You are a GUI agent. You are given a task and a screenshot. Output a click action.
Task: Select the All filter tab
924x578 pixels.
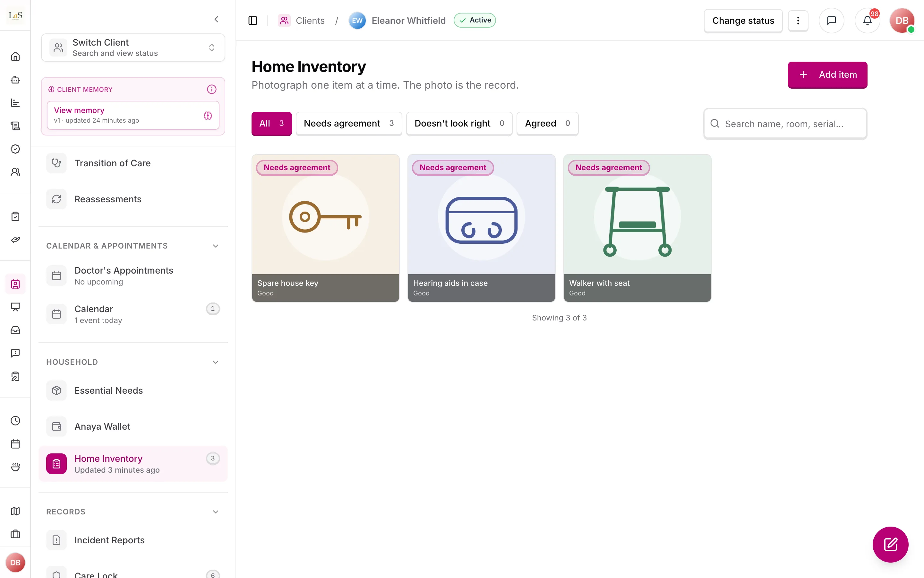(271, 124)
